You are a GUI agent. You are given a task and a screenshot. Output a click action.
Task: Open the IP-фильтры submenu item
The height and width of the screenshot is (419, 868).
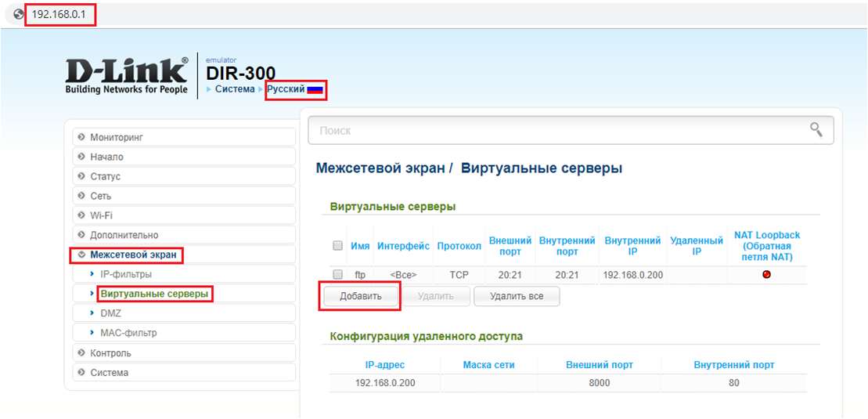(126, 274)
